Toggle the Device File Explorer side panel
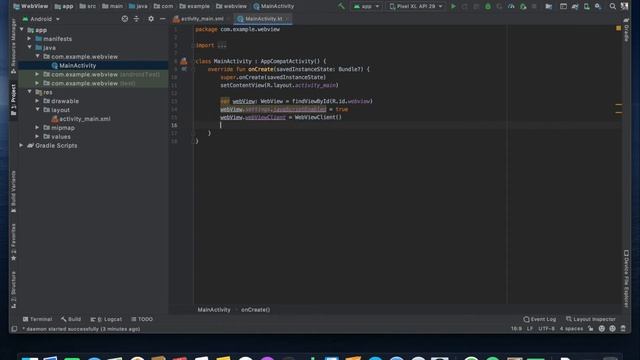 [627, 278]
